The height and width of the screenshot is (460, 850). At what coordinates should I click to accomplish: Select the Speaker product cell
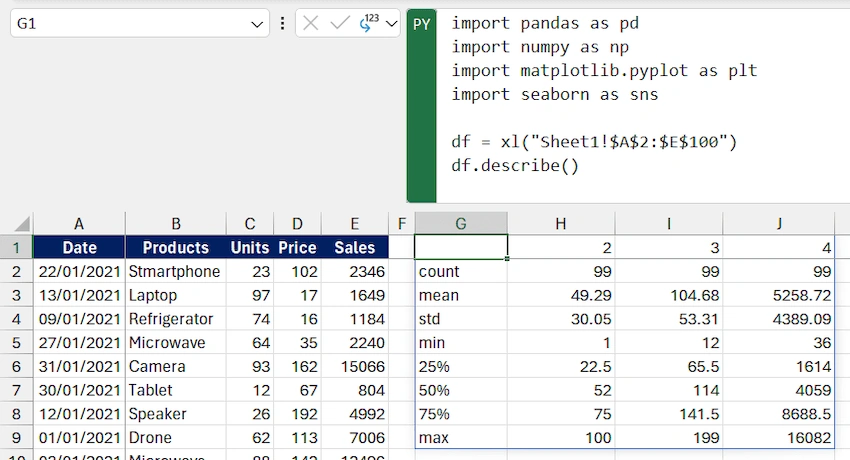176,414
